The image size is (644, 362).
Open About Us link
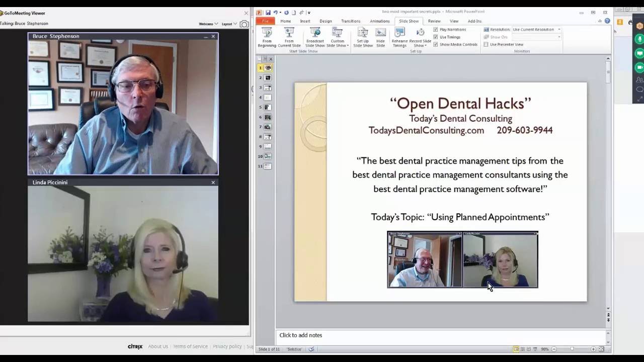click(x=158, y=346)
